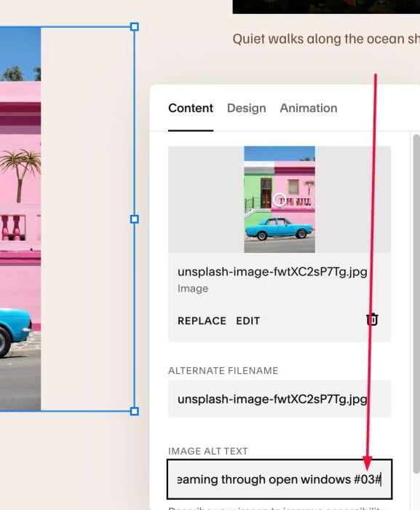Click the Image Alt Text field
The width and height of the screenshot is (420, 510).
click(280, 479)
